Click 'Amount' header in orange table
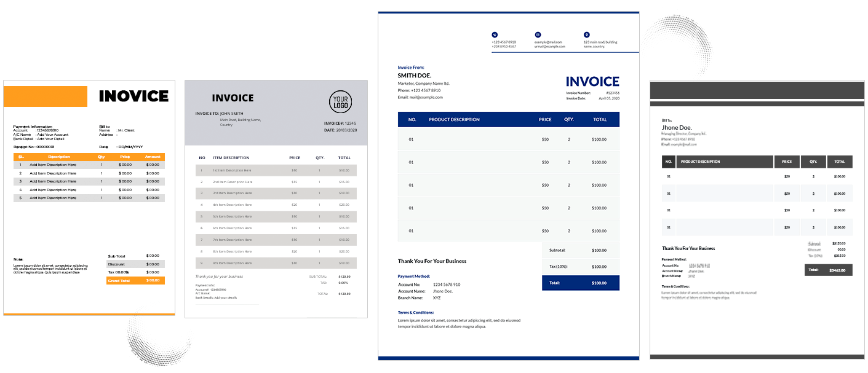868x373 pixels. click(x=153, y=157)
